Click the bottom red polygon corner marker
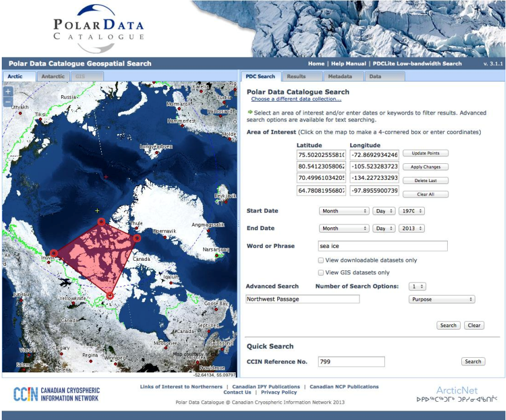 [x=109, y=295]
